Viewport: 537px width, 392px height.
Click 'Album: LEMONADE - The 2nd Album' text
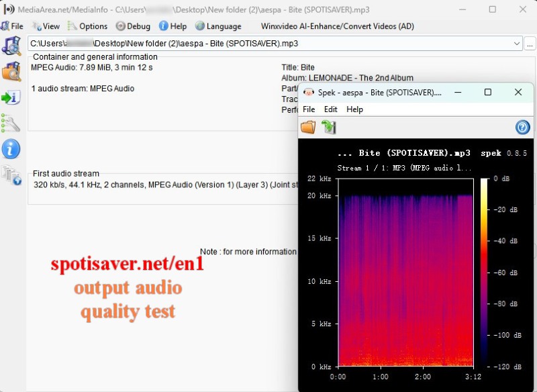pos(347,78)
